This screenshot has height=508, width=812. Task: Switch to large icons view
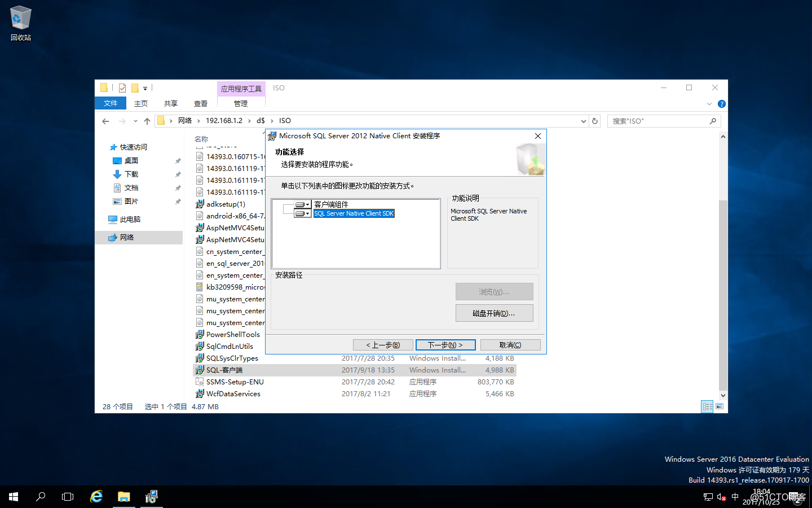click(720, 406)
